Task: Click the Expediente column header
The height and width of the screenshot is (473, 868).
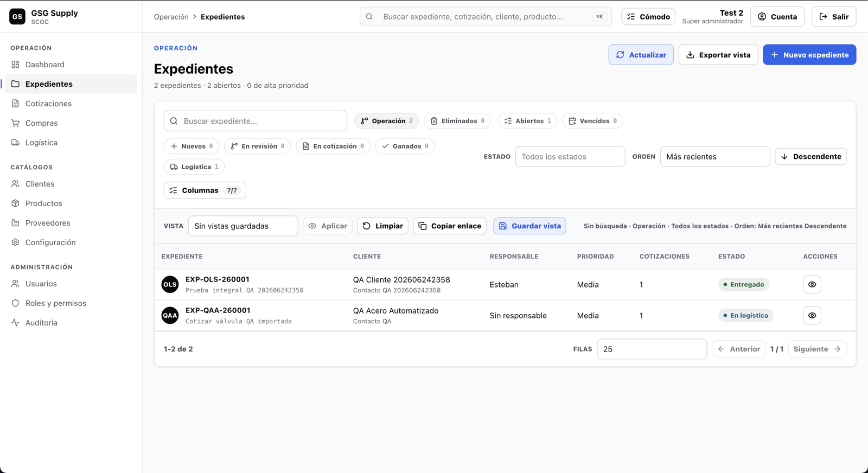Action: point(182,257)
